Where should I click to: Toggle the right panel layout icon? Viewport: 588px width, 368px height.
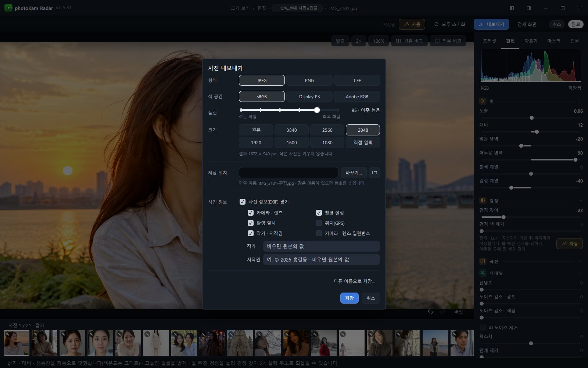tap(529, 8)
